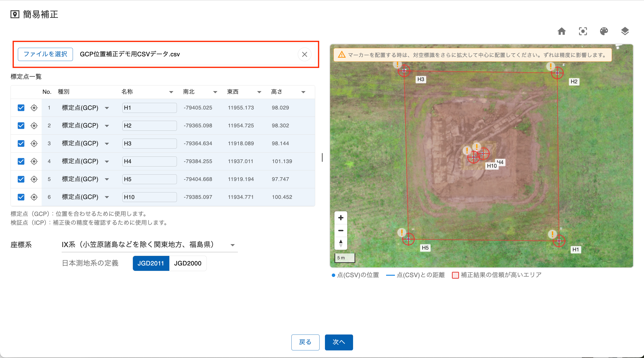The image size is (644, 358).
Task: Expand the 座標系 coordinate system dropdown
Action: coord(232,245)
